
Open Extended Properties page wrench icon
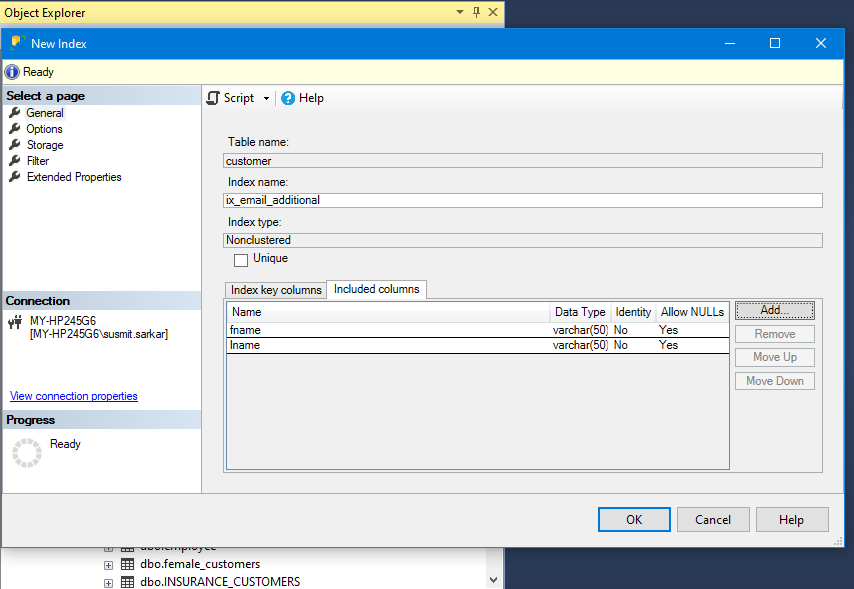click(x=15, y=177)
